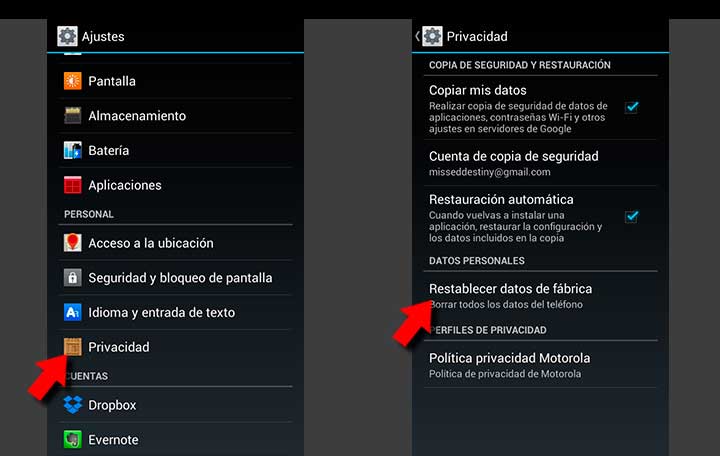Open the red Aplicaciones icon
The height and width of the screenshot is (456, 720).
[x=73, y=185]
